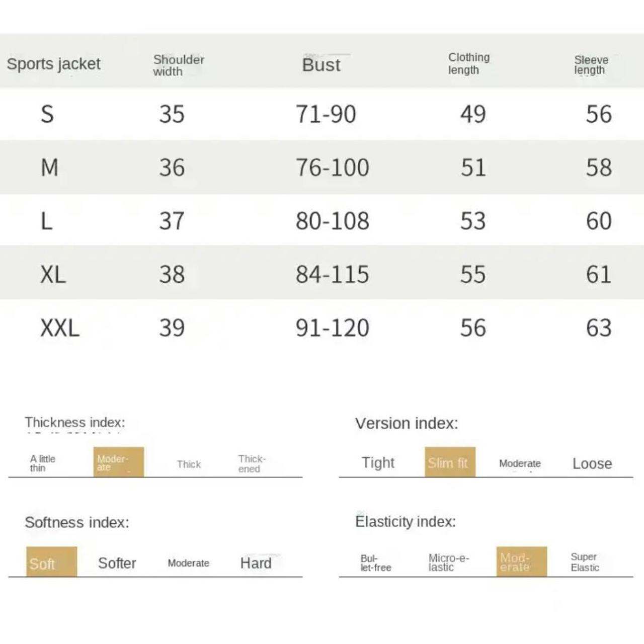
Task: Select Tight in the Version index
Action: point(378,462)
